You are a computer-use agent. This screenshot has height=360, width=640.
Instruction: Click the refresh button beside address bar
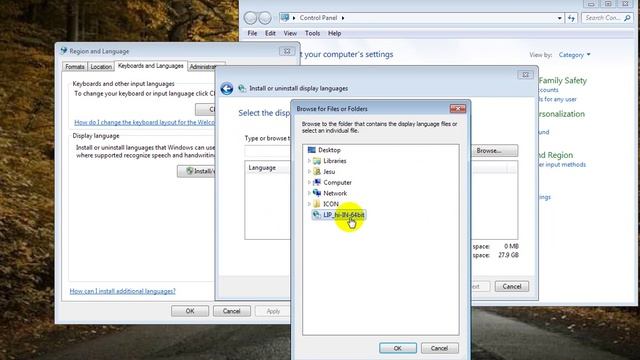[x=571, y=18]
